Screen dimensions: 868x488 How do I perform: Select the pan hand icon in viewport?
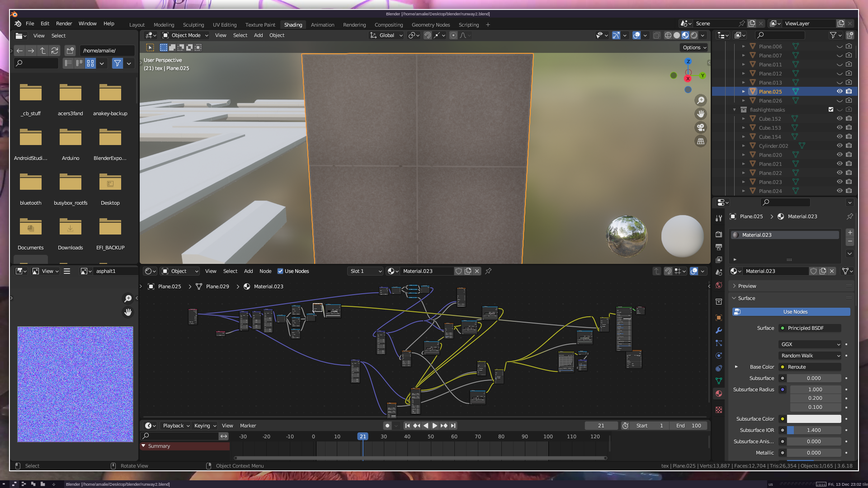(x=701, y=114)
